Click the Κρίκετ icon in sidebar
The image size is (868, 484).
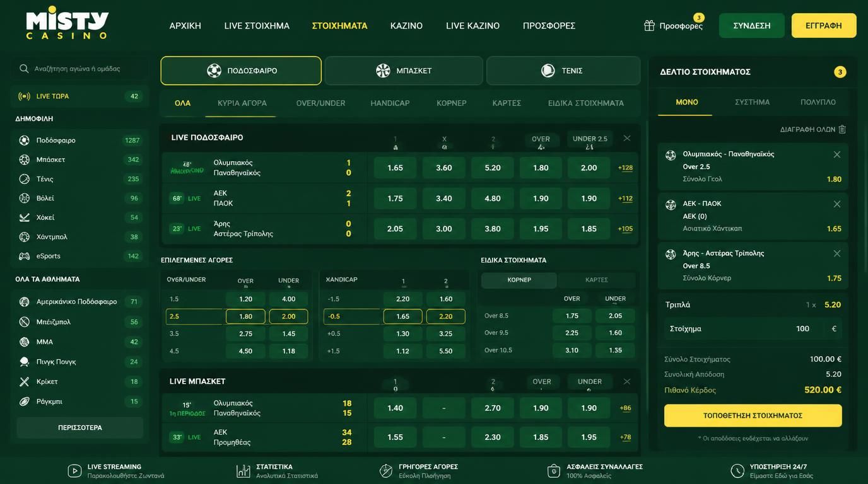[x=24, y=382]
